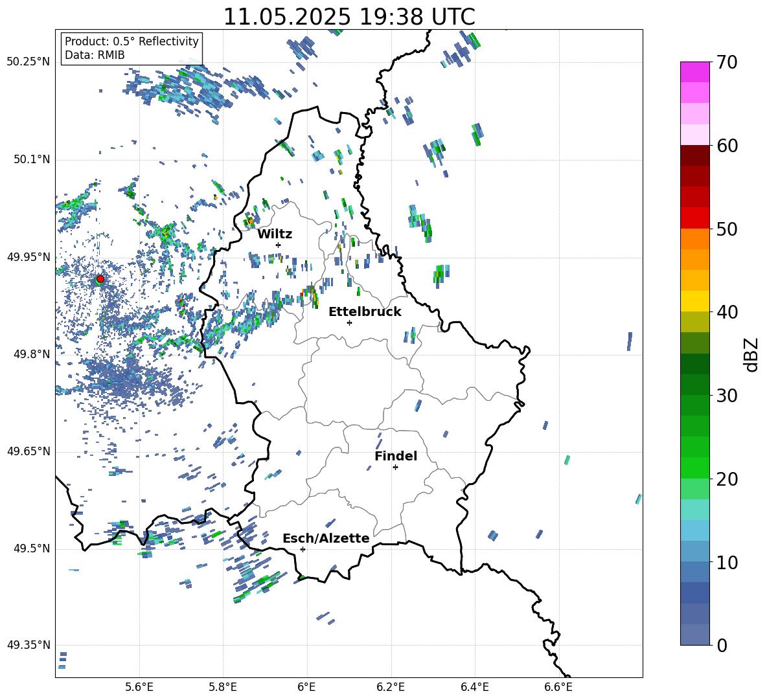
Task: Click the 49.8°N latitude label
Action: click(31, 354)
